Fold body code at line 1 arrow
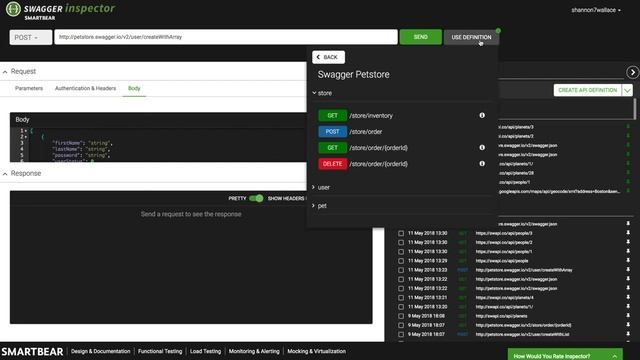 coord(26,131)
